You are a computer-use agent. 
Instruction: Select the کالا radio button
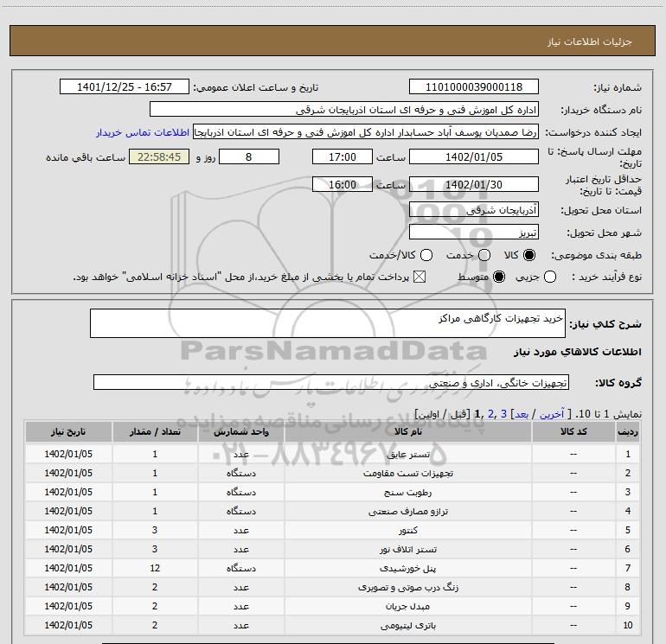529,255
